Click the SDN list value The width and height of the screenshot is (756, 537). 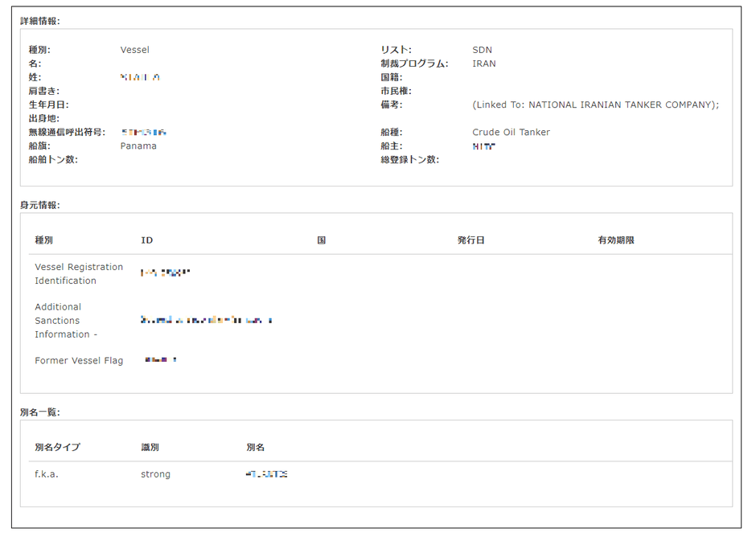[x=482, y=49]
